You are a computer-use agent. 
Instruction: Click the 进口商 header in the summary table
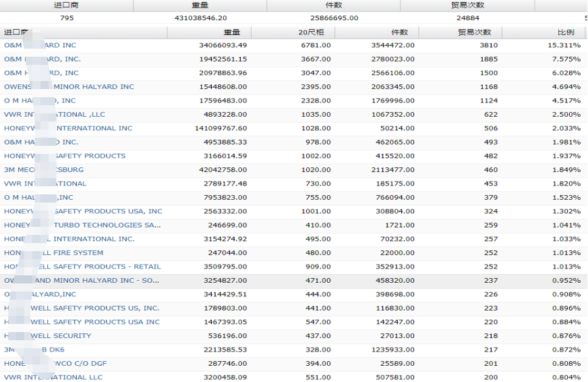[x=66, y=5]
